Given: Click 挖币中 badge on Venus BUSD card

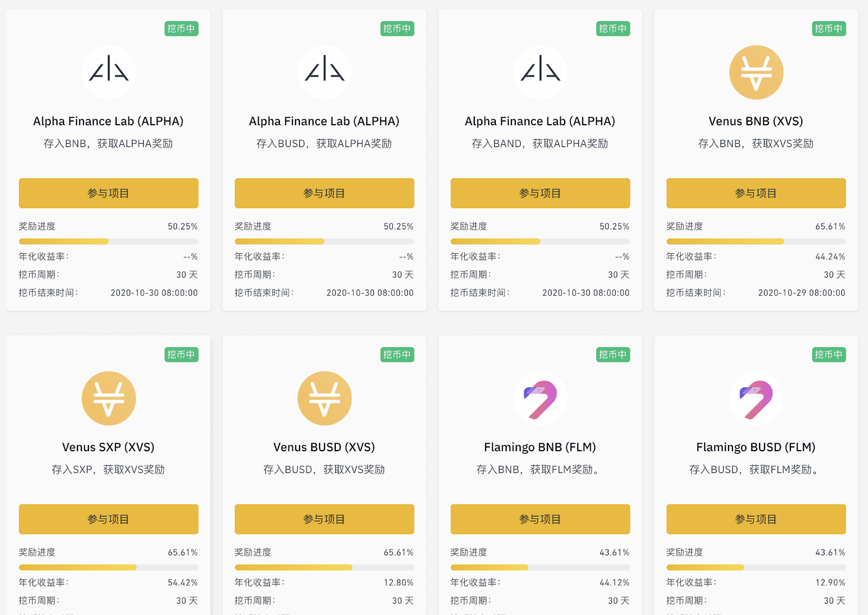Looking at the screenshot, I should pos(397,355).
